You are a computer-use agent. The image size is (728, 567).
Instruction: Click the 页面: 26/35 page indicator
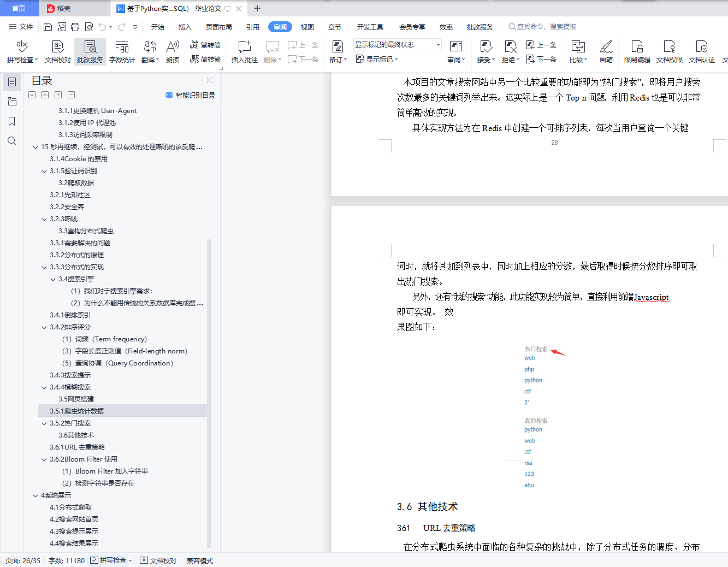[23, 560]
